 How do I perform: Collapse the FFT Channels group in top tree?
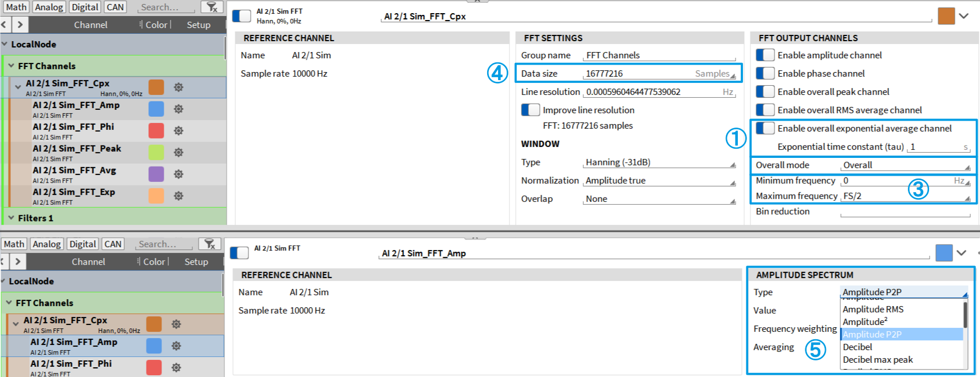coord(11,66)
